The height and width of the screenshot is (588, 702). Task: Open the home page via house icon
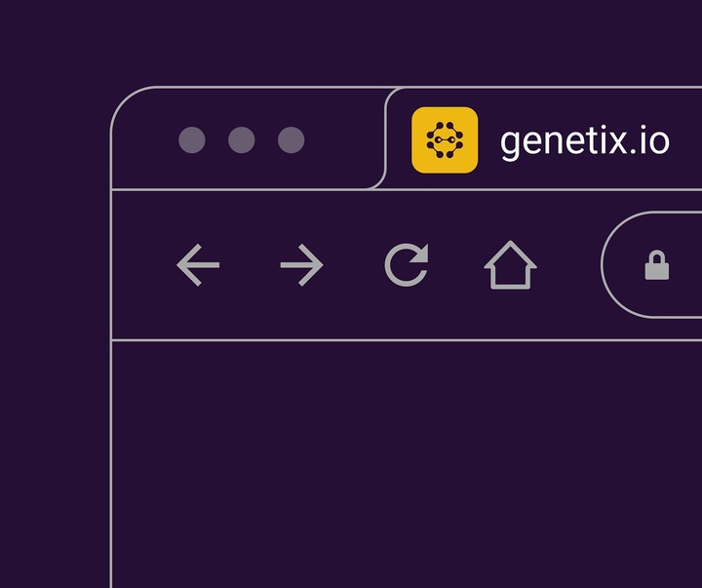click(x=510, y=265)
